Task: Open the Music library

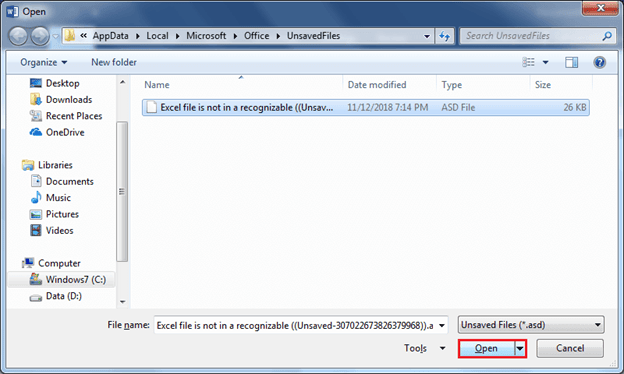Action: 58,198
